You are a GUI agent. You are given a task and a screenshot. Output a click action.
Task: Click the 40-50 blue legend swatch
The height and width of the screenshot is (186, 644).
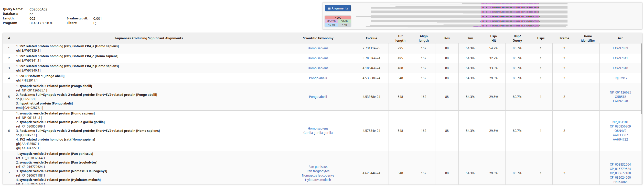click(331, 25)
